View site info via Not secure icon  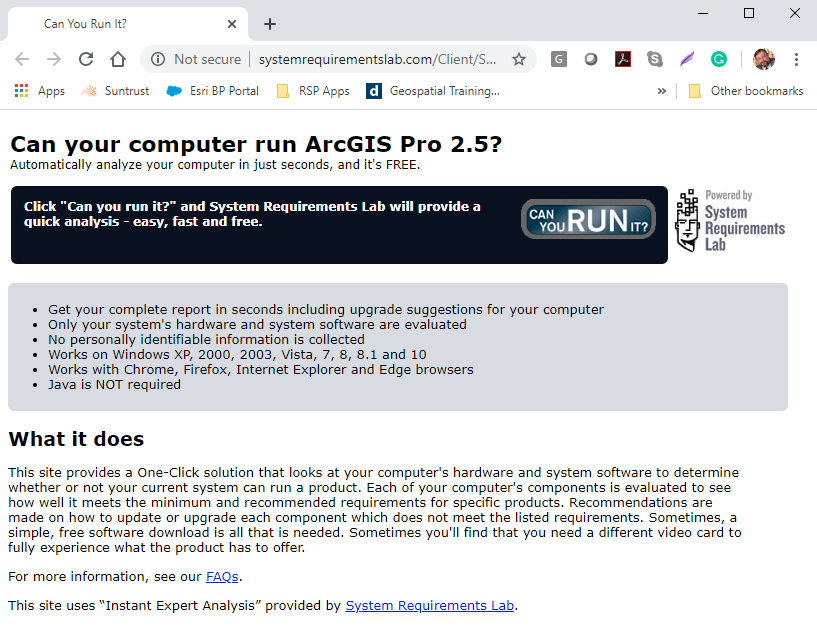point(158,59)
